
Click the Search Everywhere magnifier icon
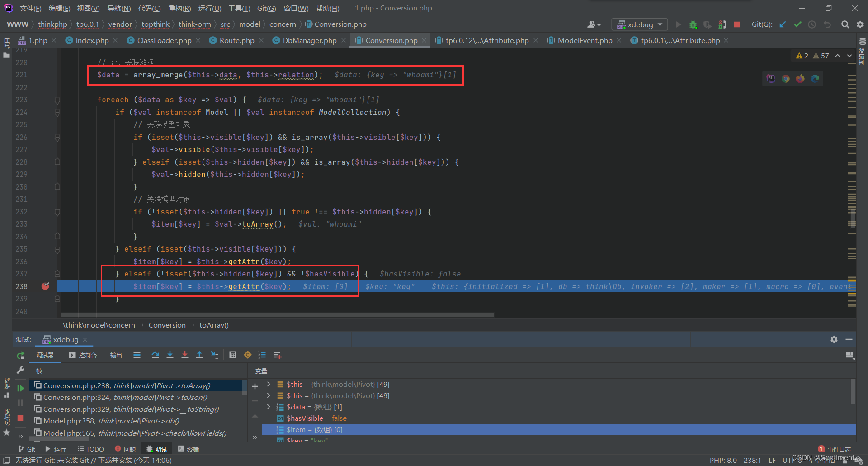(x=845, y=24)
